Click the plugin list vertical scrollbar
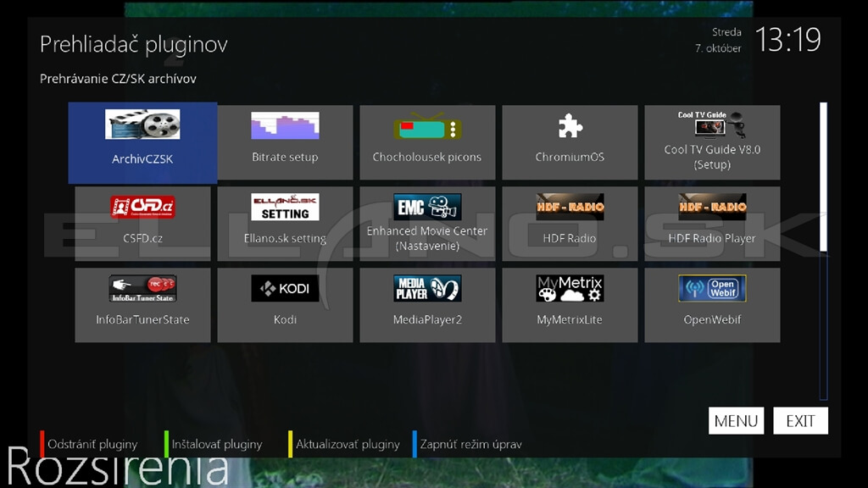 (x=824, y=251)
